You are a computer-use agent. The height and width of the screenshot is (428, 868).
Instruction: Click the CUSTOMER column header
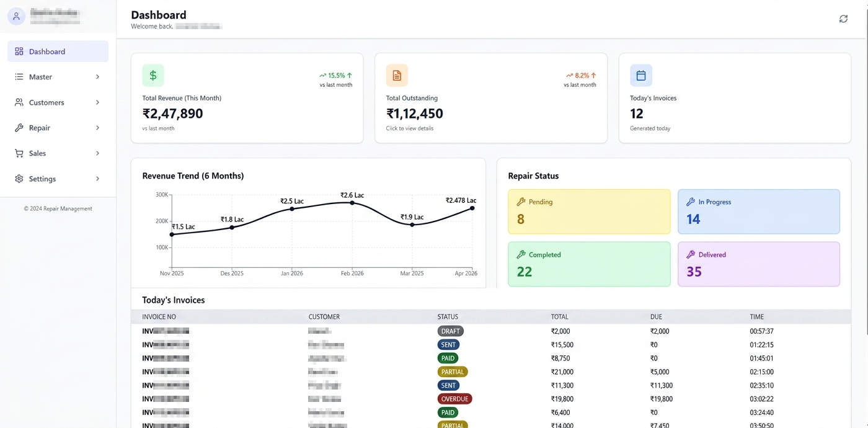pos(324,317)
